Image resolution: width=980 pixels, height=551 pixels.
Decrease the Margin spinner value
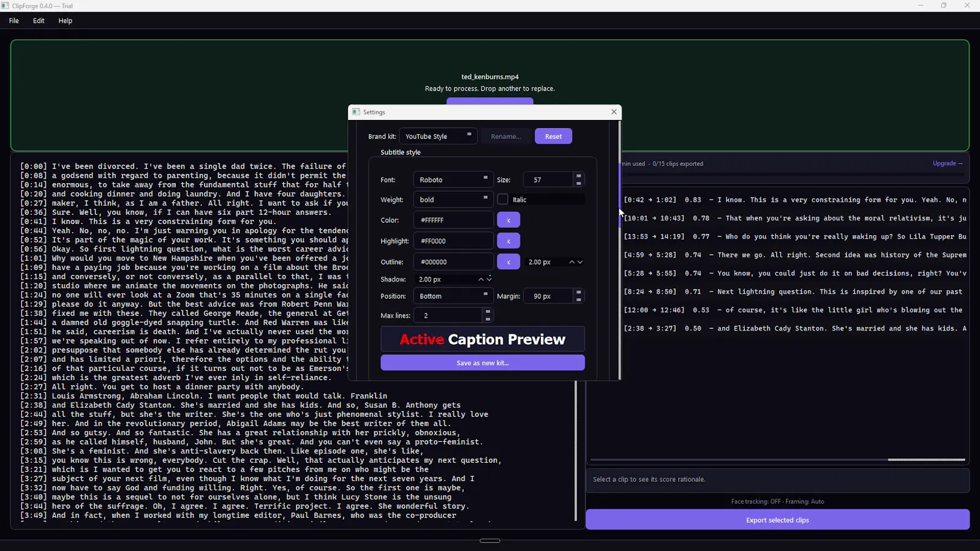578,300
